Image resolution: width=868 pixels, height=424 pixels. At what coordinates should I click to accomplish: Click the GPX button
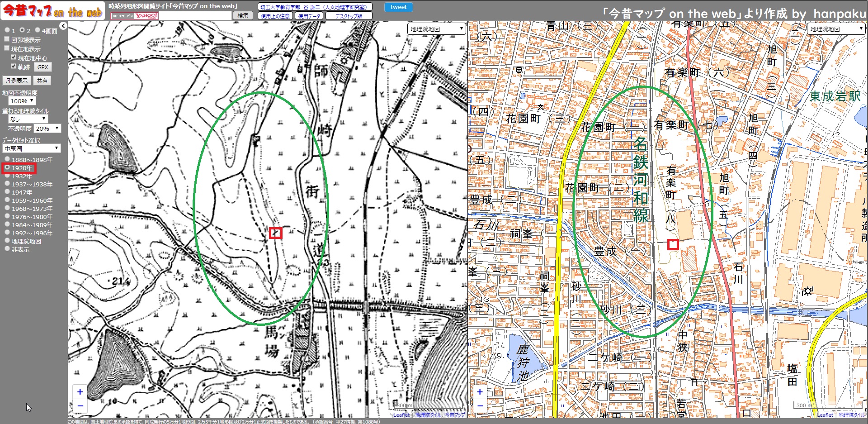click(43, 67)
